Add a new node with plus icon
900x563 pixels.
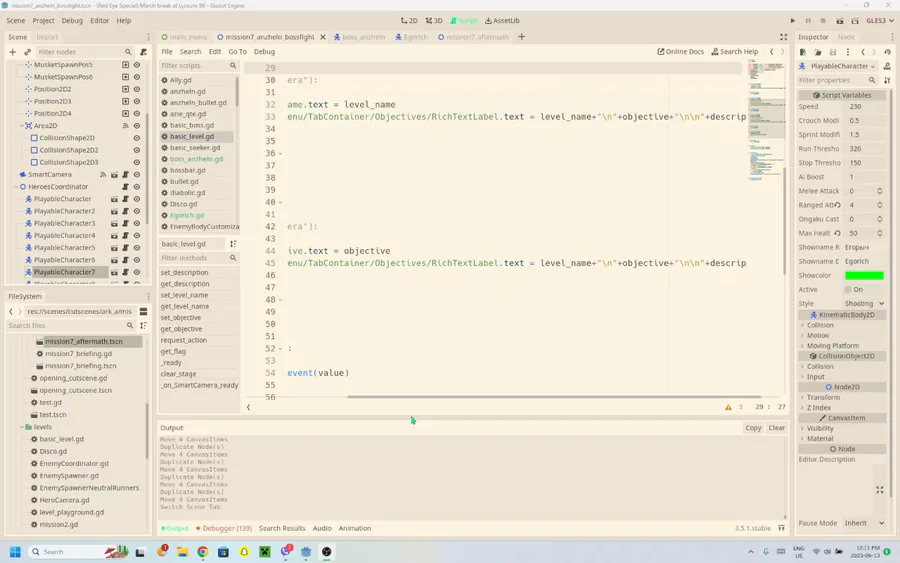click(x=12, y=52)
